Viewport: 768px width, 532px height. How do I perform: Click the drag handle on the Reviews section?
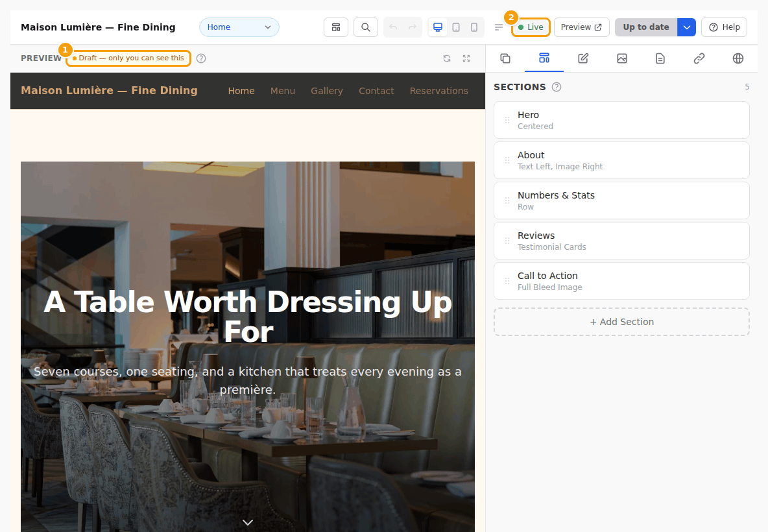(507, 241)
